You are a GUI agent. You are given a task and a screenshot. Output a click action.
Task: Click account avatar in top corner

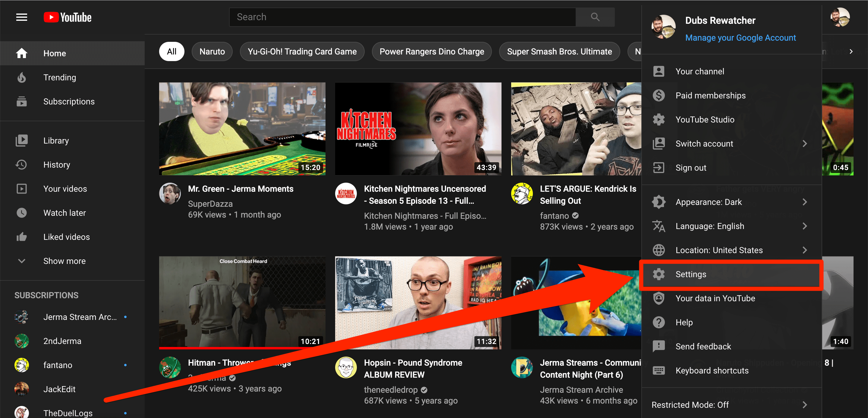point(840,17)
